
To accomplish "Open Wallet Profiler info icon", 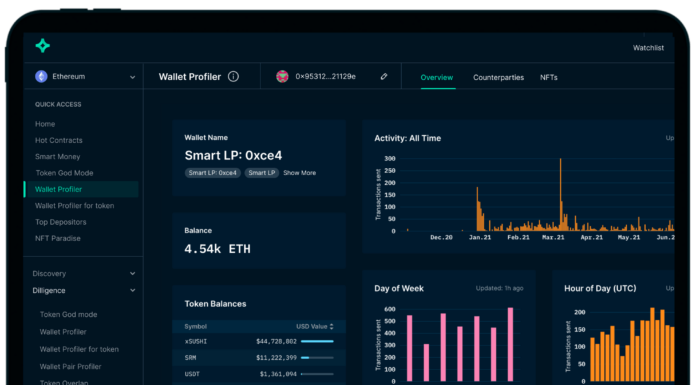I will 233,76.
